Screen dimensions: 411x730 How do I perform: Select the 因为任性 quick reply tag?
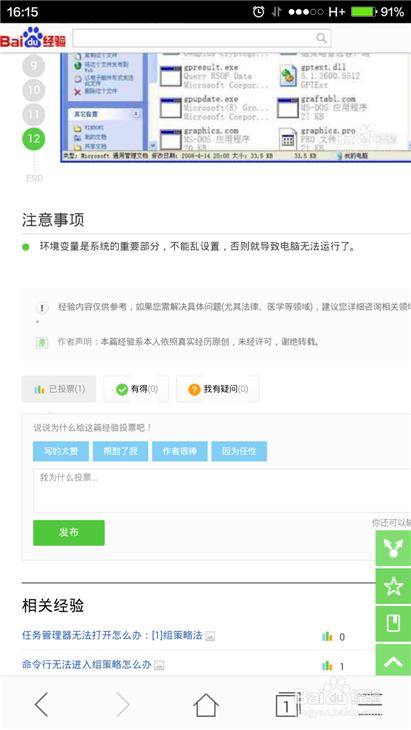click(239, 451)
